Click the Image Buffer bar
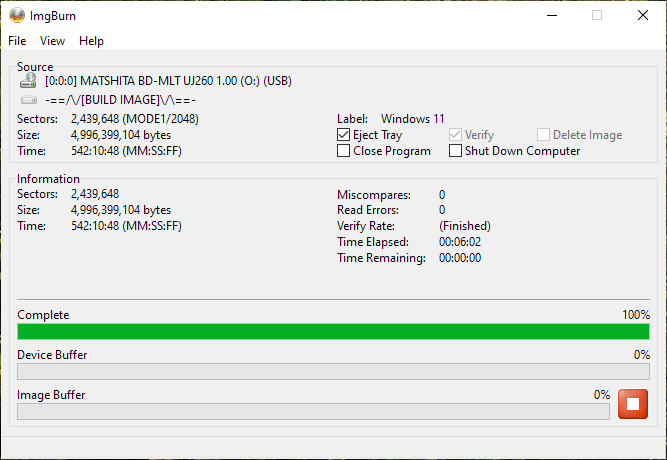 [313, 411]
